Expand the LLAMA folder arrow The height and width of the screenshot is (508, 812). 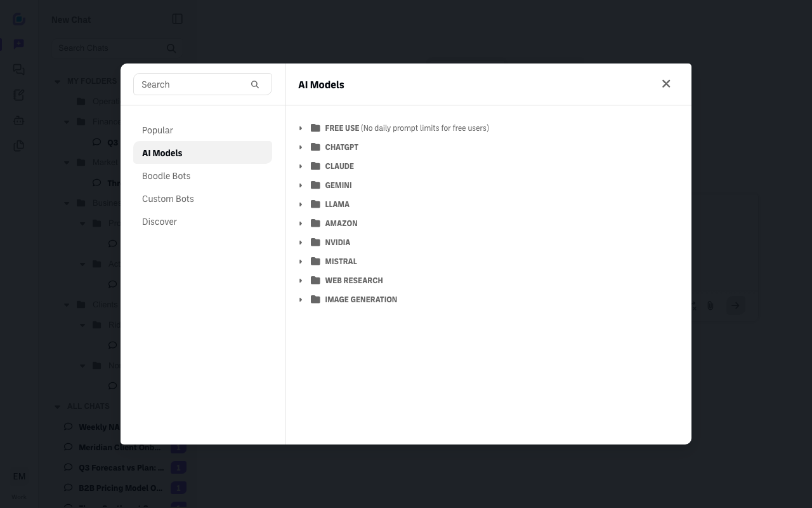click(301, 204)
